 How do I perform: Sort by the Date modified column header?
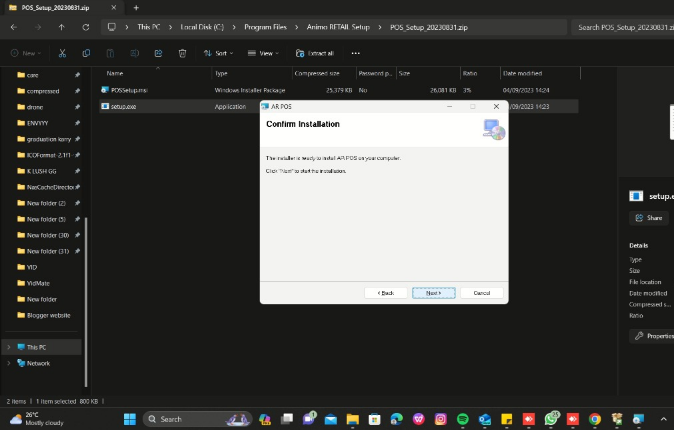click(522, 73)
